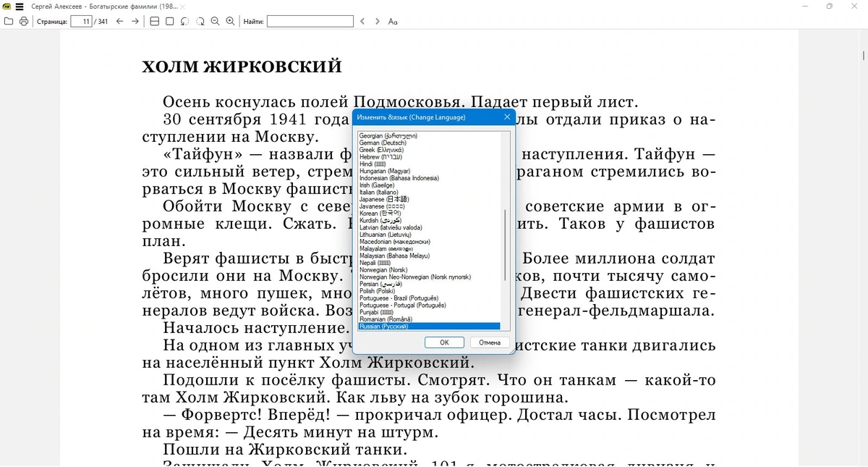Click the document vertical scrollbar thumb
868x467 pixels.
[864, 55]
